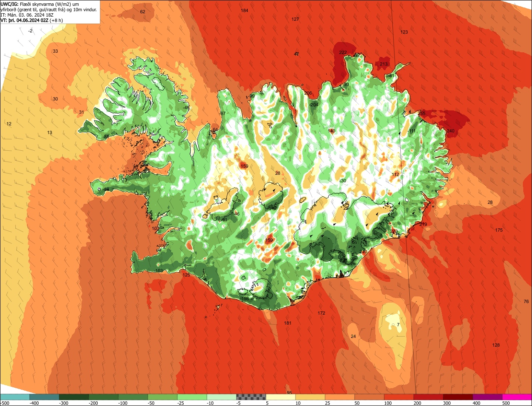532x406 pixels.
Task: Click the map value 123
Action: tap(404, 32)
